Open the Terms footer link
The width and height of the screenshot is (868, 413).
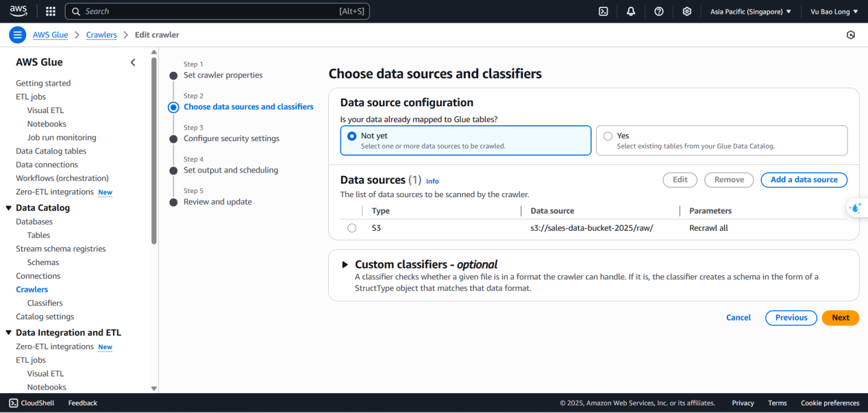tap(778, 403)
